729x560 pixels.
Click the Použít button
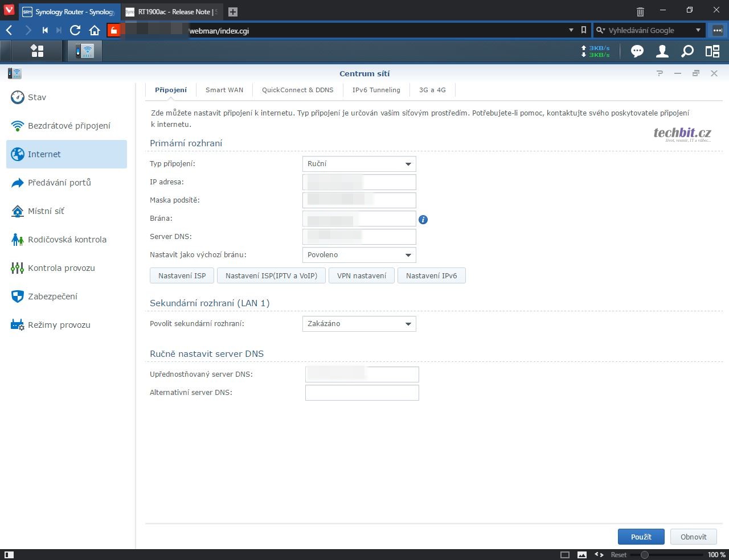tap(641, 537)
